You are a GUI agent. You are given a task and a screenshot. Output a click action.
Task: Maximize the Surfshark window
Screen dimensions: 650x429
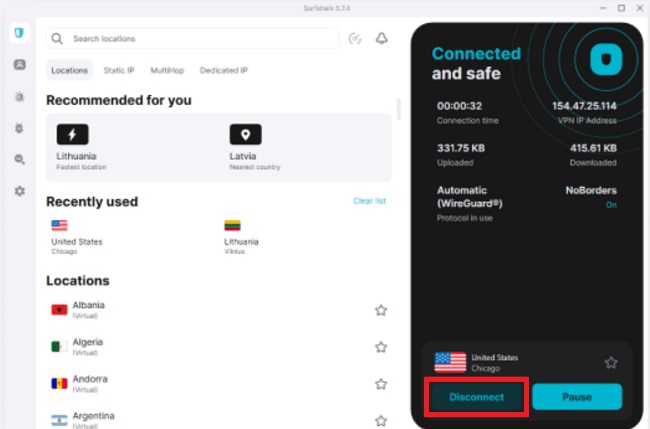click(621, 8)
